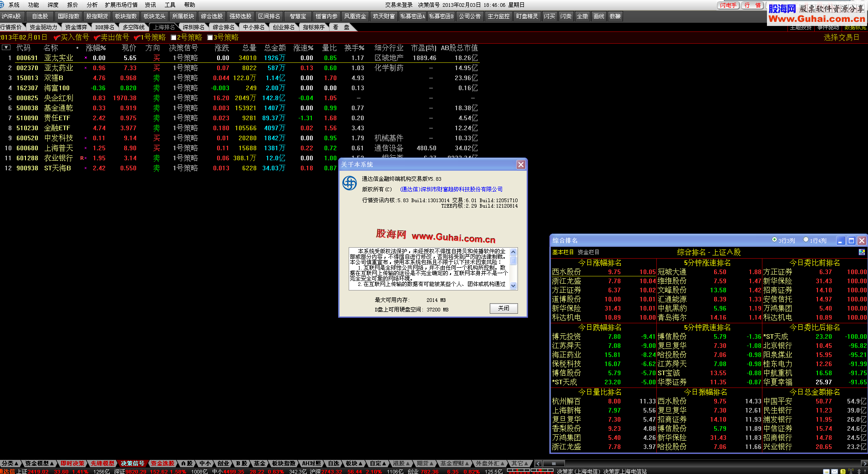Expand the 基金理财 bottom tab menu
The image size is (868, 474).
pyautogui.click(x=455, y=464)
